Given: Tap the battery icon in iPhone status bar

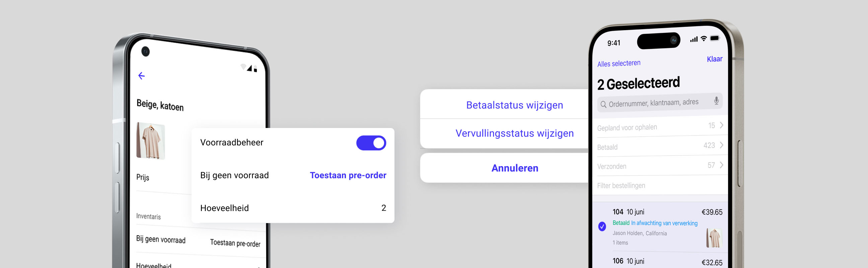Looking at the screenshot, I should 715,38.
